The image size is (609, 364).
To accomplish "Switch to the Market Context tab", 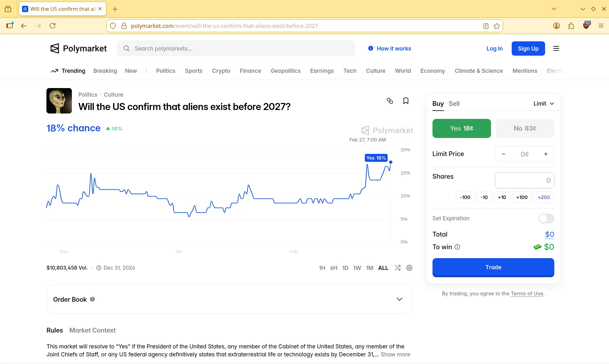I will tap(92, 330).
